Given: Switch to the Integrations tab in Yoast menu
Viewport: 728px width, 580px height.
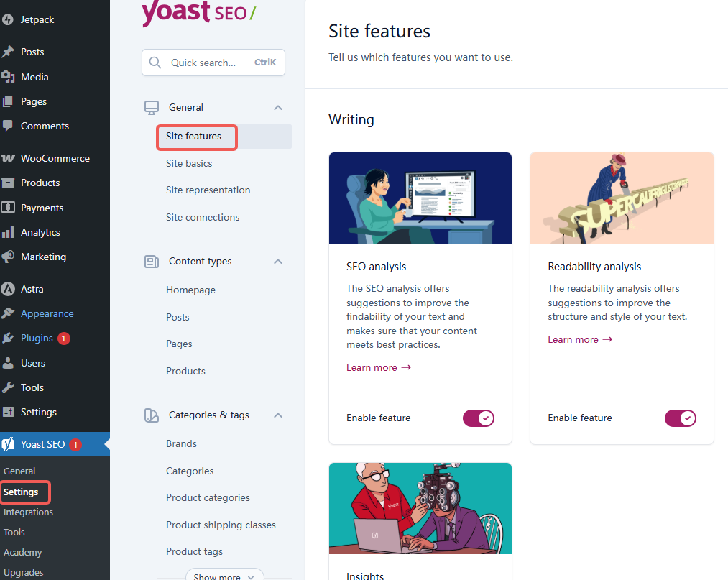Looking at the screenshot, I should (28, 512).
